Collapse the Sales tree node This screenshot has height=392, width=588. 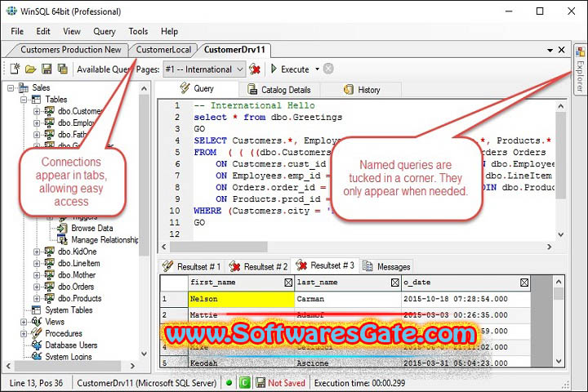pos(11,87)
